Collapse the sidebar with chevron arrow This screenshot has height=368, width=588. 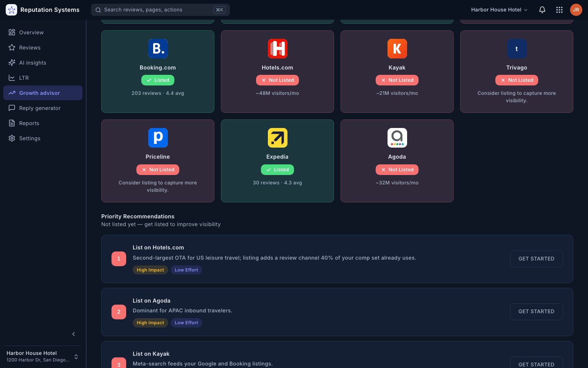73,334
